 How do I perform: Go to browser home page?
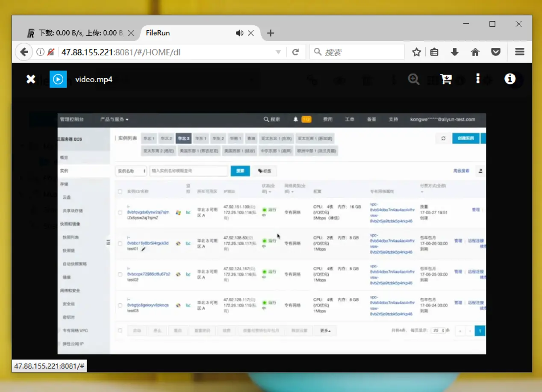point(475,52)
